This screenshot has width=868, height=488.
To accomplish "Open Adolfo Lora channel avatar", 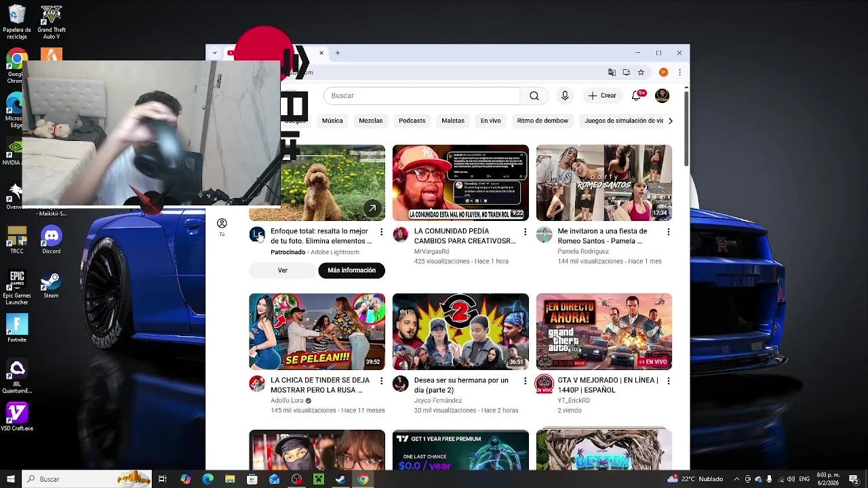I will (x=257, y=384).
